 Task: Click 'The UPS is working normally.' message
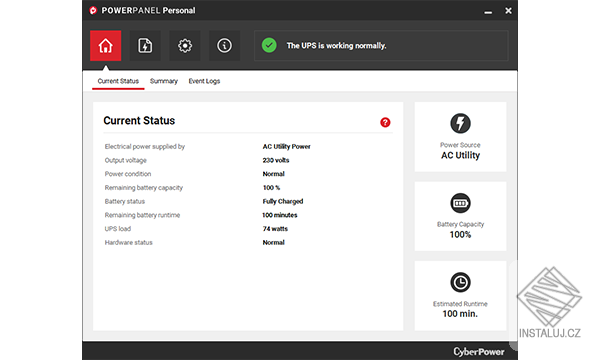click(336, 46)
